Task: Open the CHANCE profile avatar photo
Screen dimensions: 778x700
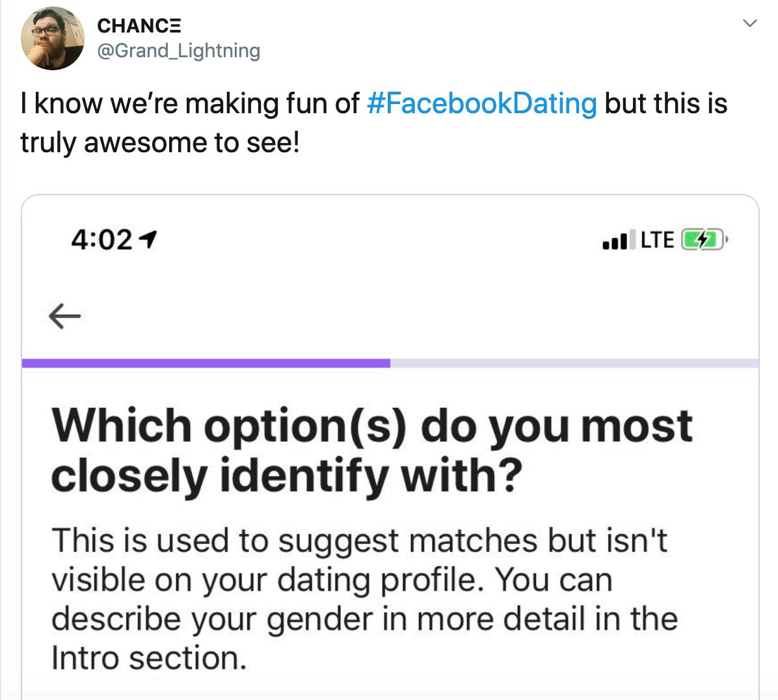Action: point(53,38)
